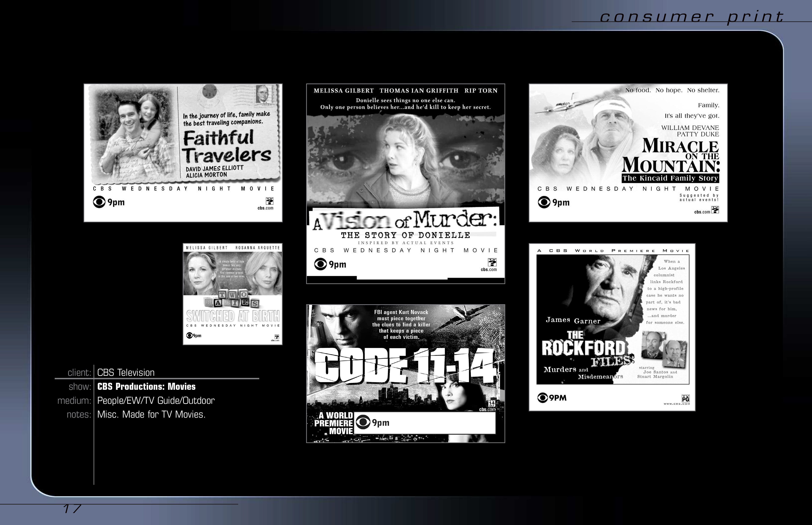The image size is (812, 525).
Task: Click the CBS eye logo on Faithful Travelers ad
Action: coord(99,202)
